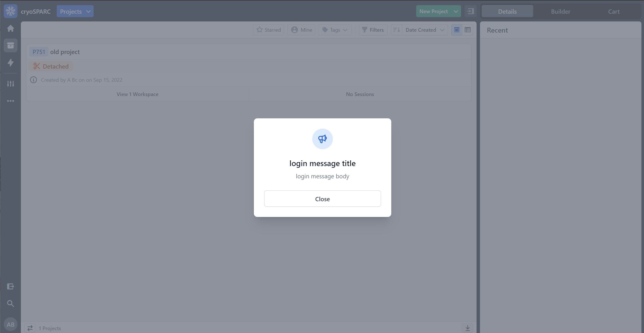Viewport: 644px width, 333px height.
Task: Click the AB user avatar
Action: pyautogui.click(x=11, y=324)
